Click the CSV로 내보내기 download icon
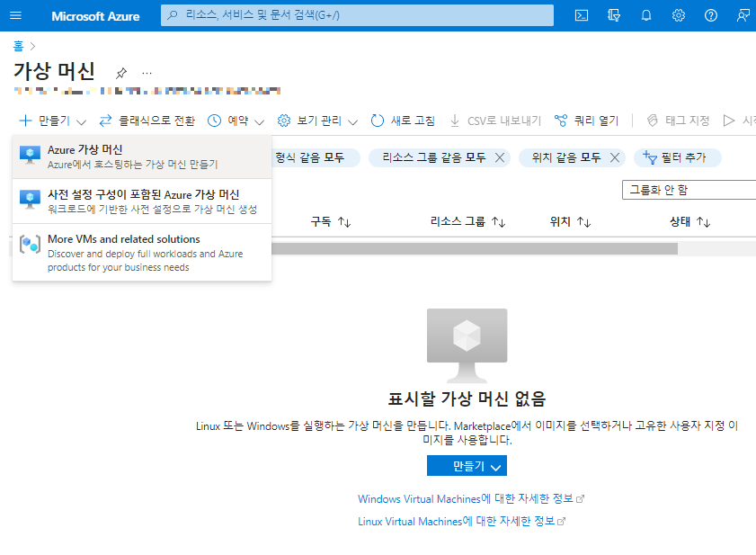The height and width of the screenshot is (555, 756). [454, 121]
